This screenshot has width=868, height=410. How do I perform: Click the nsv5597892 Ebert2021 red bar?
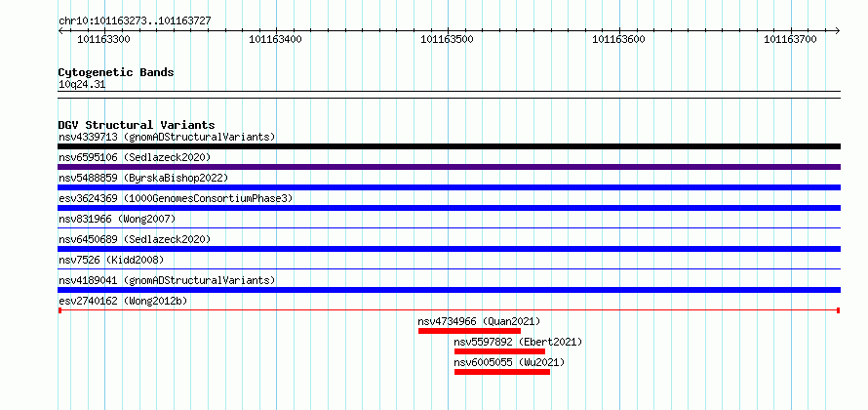pyautogui.click(x=499, y=351)
